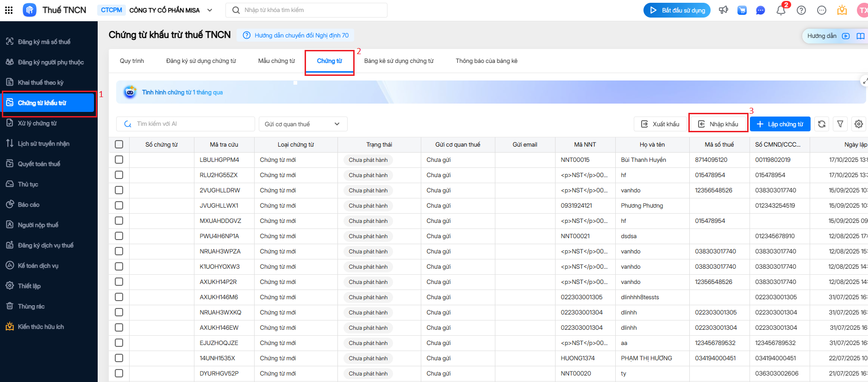Screen dimensions: 868x382
Task: Expand the Gửi cơ quan thuế dropdown
Action: [x=303, y=124]
